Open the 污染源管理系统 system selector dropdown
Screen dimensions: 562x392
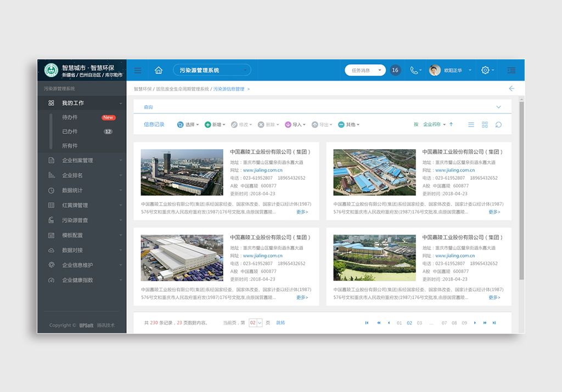(212, 70)
